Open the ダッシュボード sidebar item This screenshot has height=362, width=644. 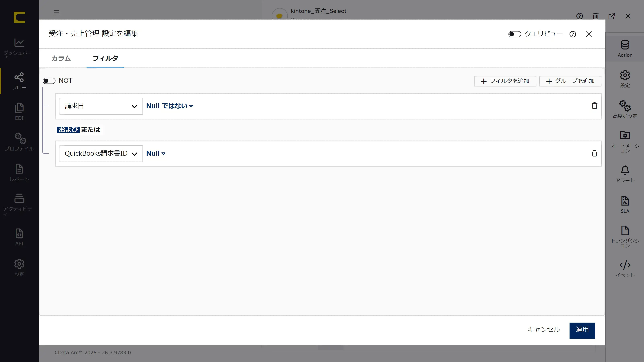pos(19,48)
